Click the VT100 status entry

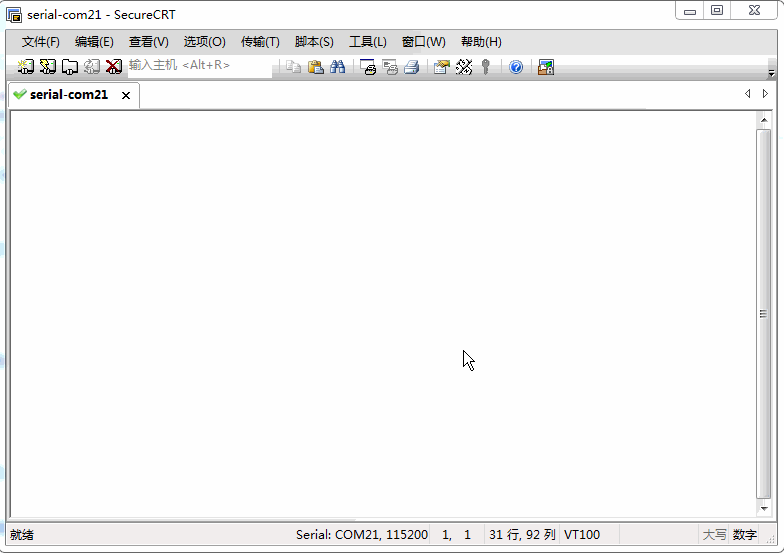[x=582, y=534]
